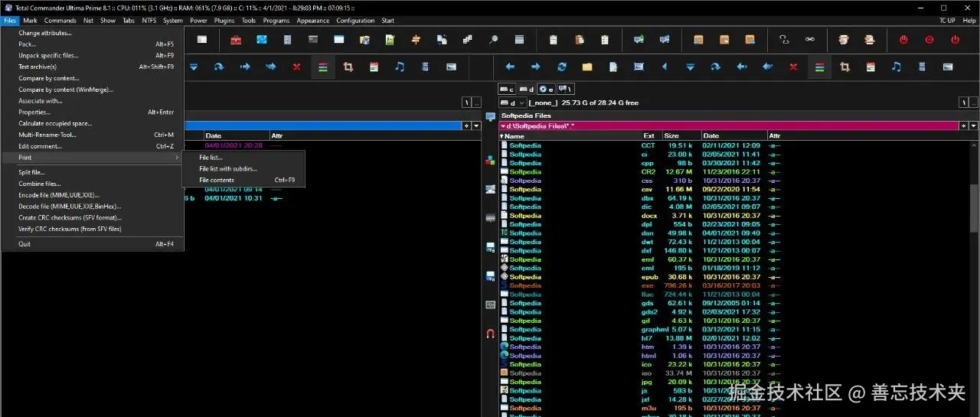
Task: Click the right panel refresh icon
Action: (x=562, y=67)
